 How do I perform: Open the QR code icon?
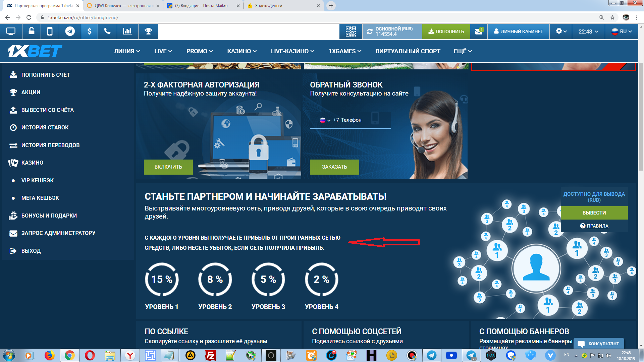click(x=351, y=32)
